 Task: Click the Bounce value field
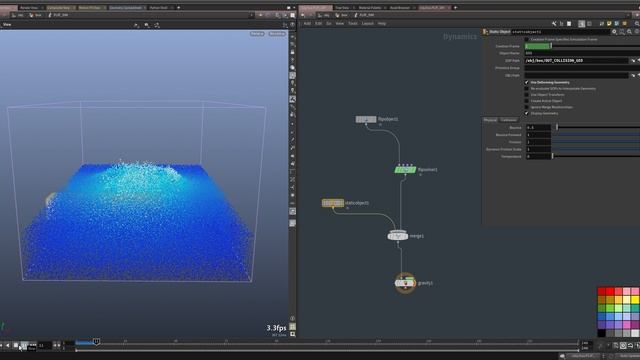538,127
